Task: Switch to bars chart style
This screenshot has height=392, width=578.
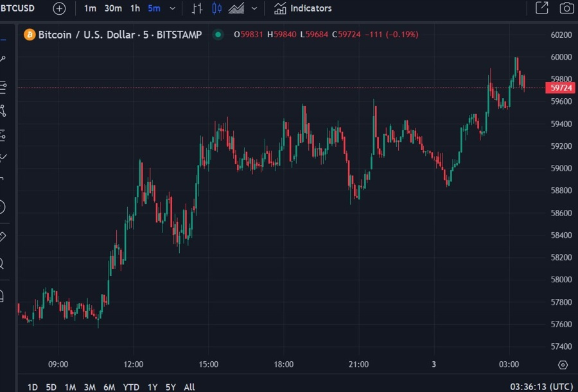Action: pyautogui.click(x=197, y=8)
